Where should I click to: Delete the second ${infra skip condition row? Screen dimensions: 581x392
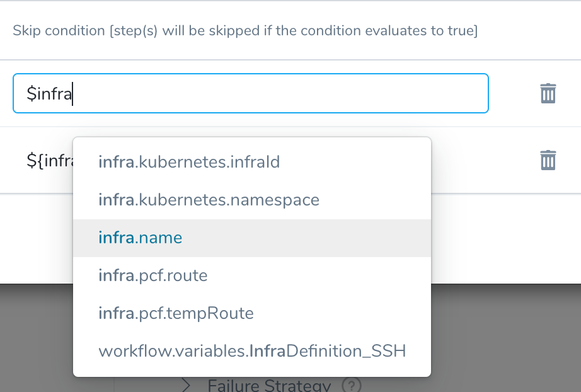pos(548,160)
